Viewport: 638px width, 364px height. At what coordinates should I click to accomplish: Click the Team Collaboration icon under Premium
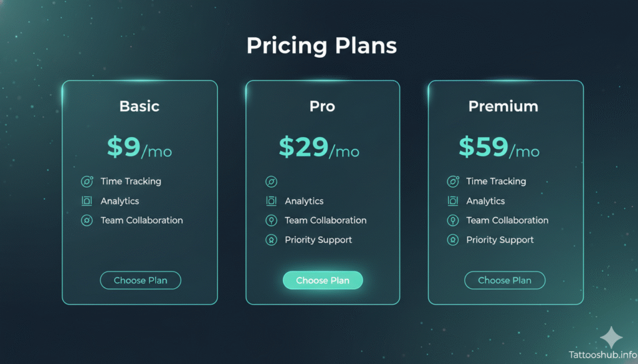453,220
